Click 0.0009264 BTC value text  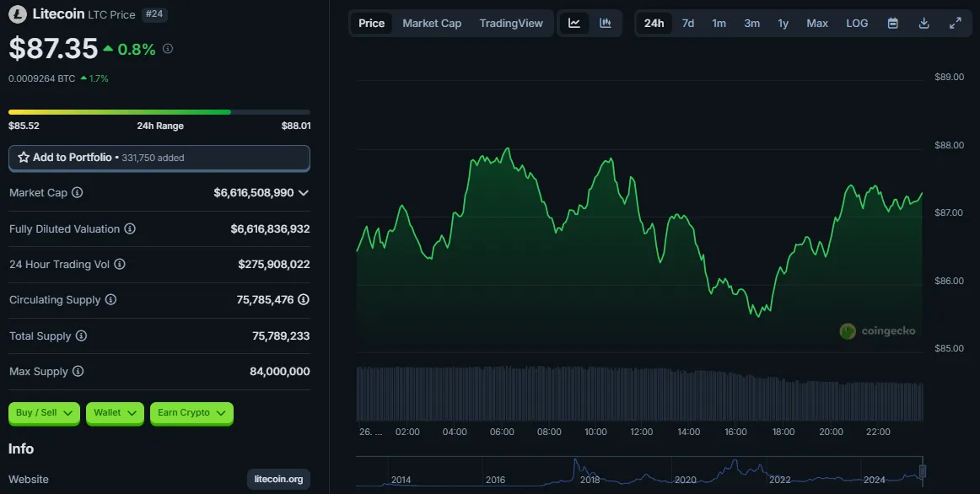click(x=42, y=78)
